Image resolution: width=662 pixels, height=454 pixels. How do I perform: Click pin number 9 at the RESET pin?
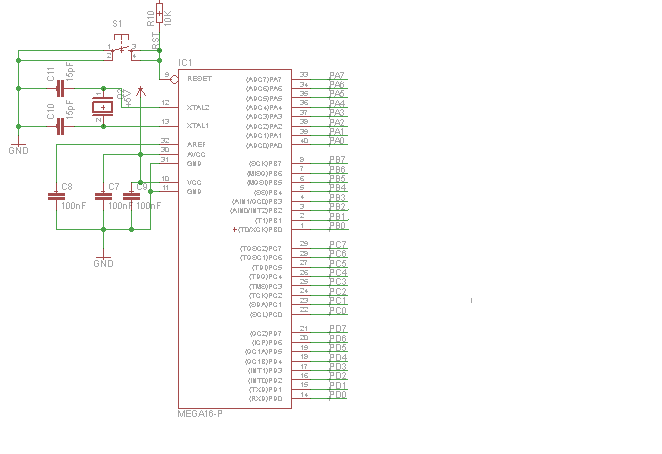point(167,75)
